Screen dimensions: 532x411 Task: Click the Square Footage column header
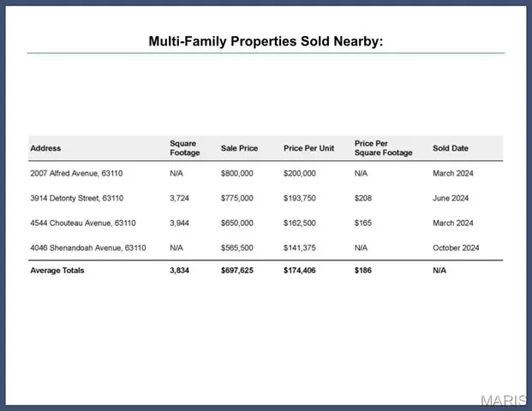click(x=184, y=148)
